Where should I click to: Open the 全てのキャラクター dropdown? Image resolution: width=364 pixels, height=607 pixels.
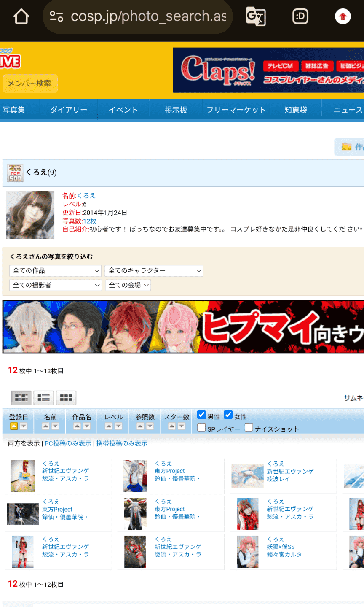tap(154, 271)
